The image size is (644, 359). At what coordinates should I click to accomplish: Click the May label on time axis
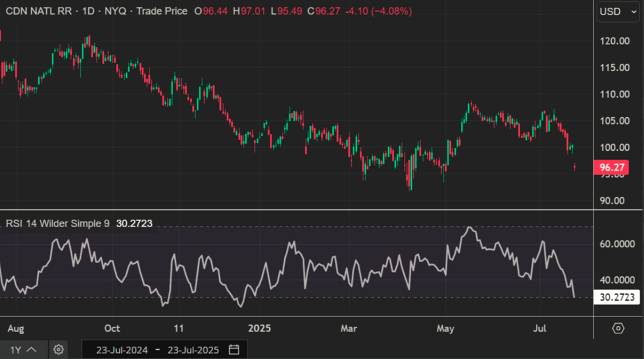point(445,328)
